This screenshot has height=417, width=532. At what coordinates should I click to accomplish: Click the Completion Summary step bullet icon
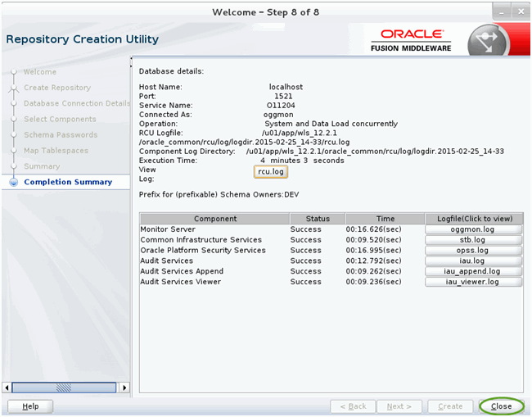click(x=13, y=183)
